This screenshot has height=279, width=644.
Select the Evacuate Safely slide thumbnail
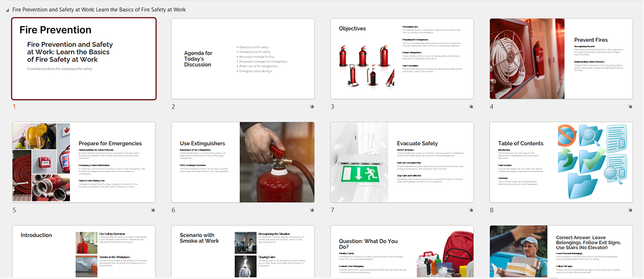point(402,162)
